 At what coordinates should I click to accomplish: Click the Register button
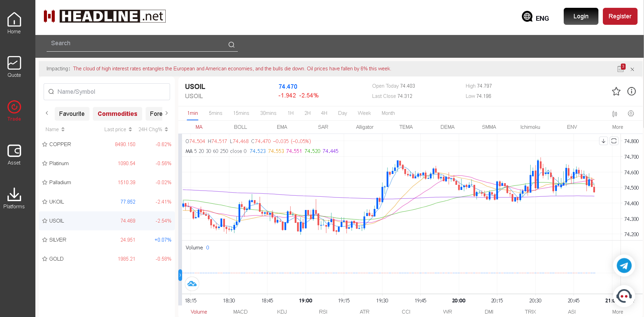620,16
